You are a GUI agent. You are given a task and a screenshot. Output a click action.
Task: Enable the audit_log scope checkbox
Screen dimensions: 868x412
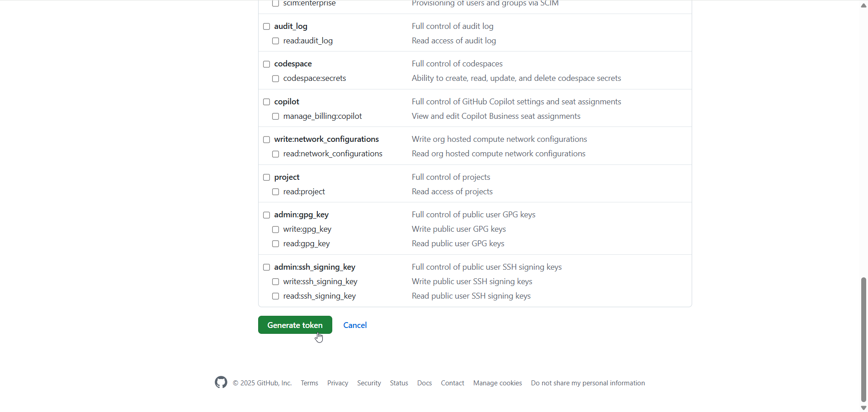[x=266, y=27]
